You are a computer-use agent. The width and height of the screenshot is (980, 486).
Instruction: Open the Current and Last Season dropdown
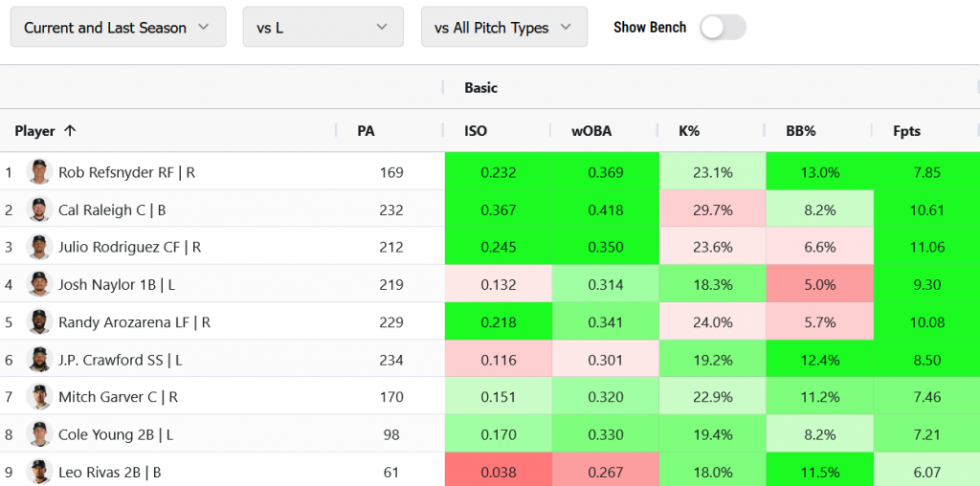click(118, 28)
